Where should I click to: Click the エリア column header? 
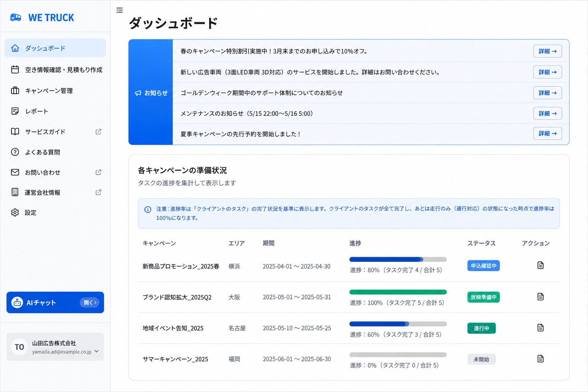[x=237, y=243]
